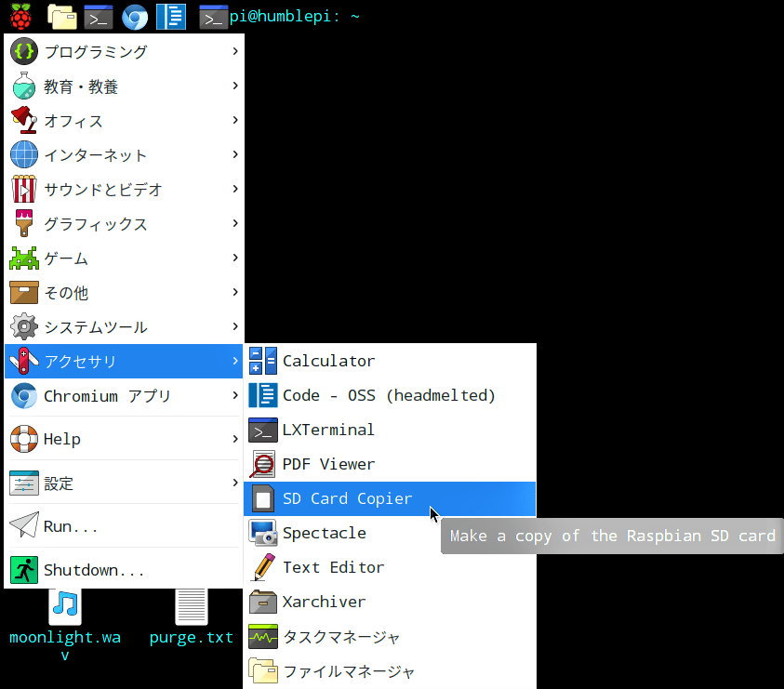Click the オフィス desk lamp icon
This screenshot has width=784, height=689.
24,120
